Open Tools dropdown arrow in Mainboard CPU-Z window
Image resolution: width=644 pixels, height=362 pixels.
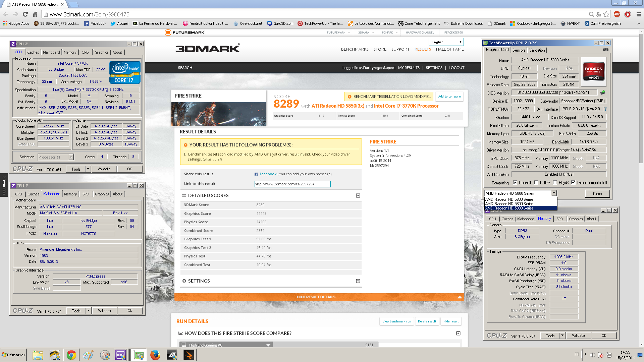89,311
